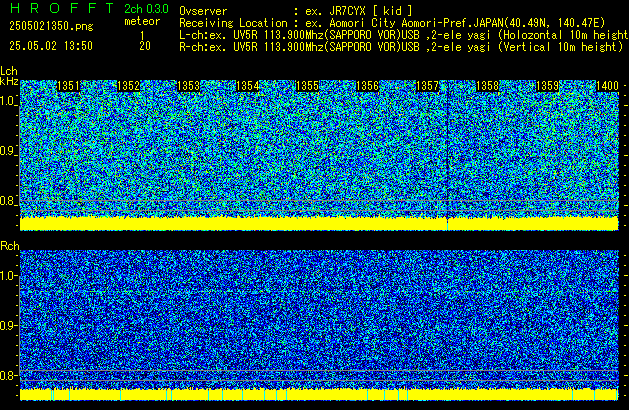This screenshot has height=410, width=629.
Task: Click the 1400 time marker
Action: tap(607, 86)
